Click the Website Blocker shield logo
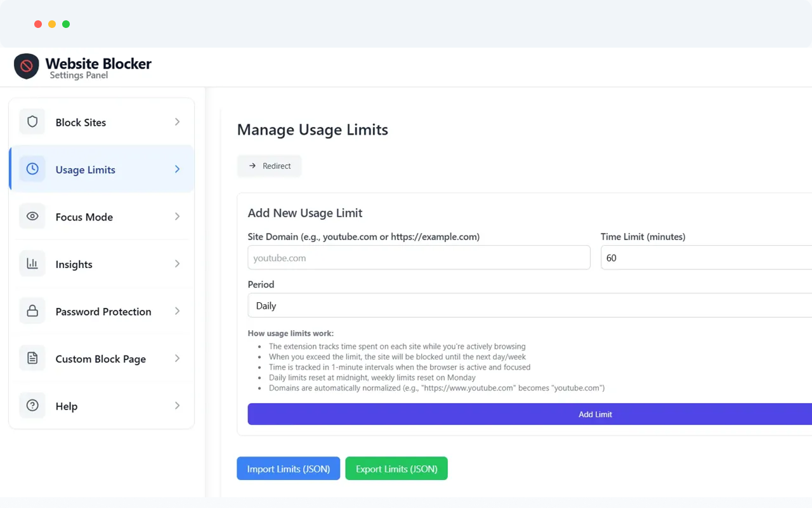Viewport: 812px width, 508px height. pos(27,66)
